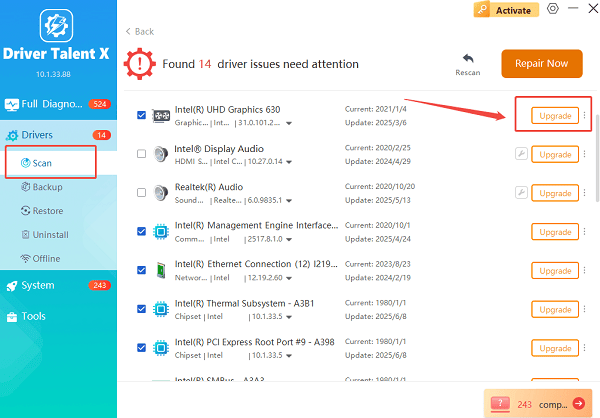Select Uninstall from the Drivers menu
Image resolution: width=600 pixels, height=418 pixels.
pos(49,235)
